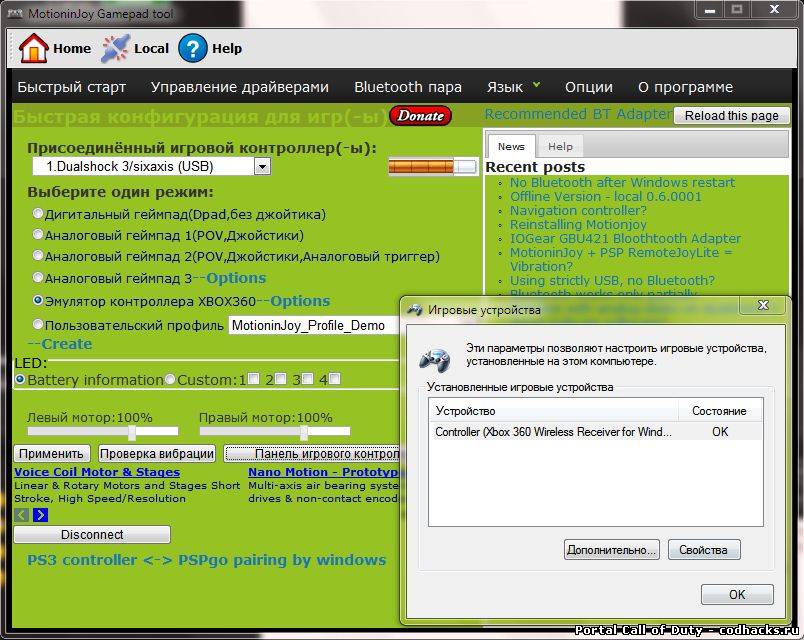Open Быстрый старт menu item

(72, 87)
